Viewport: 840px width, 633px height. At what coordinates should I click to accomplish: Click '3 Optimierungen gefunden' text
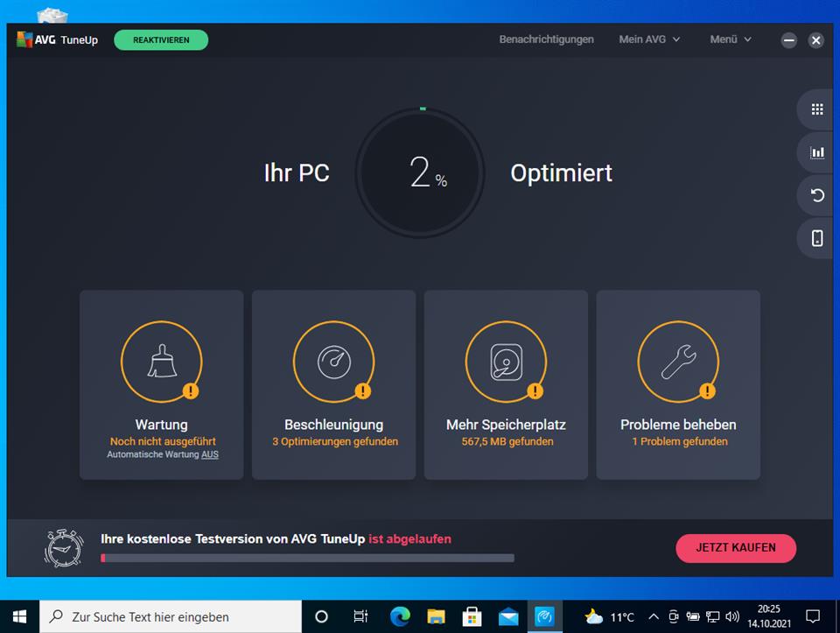point(335,441)
